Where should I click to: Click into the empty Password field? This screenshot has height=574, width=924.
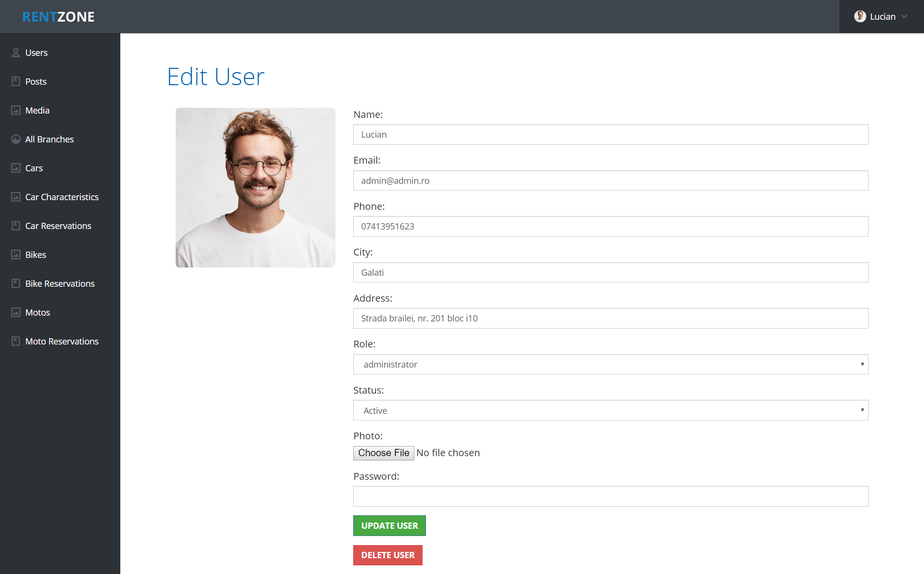610,496
